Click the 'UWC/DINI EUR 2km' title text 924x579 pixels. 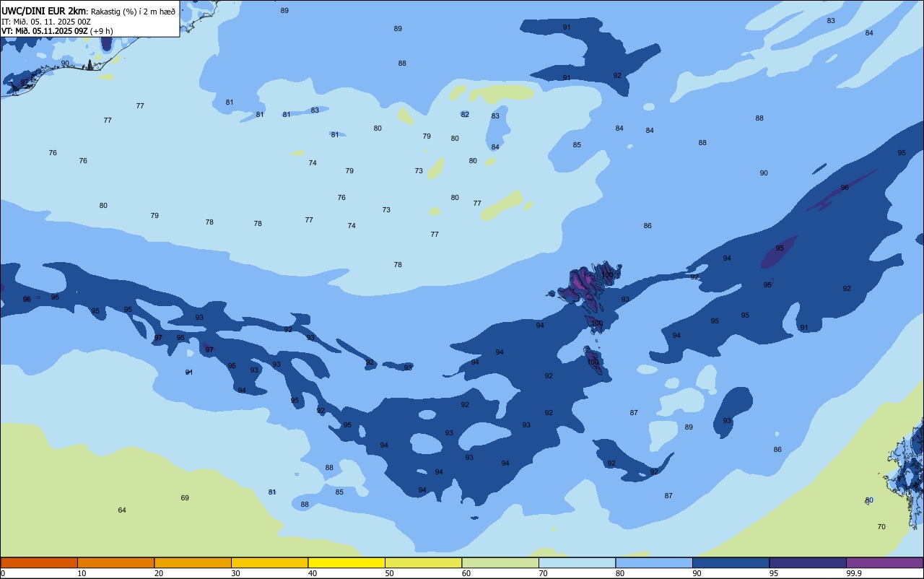pyautogui.click(x=43, y=11)
